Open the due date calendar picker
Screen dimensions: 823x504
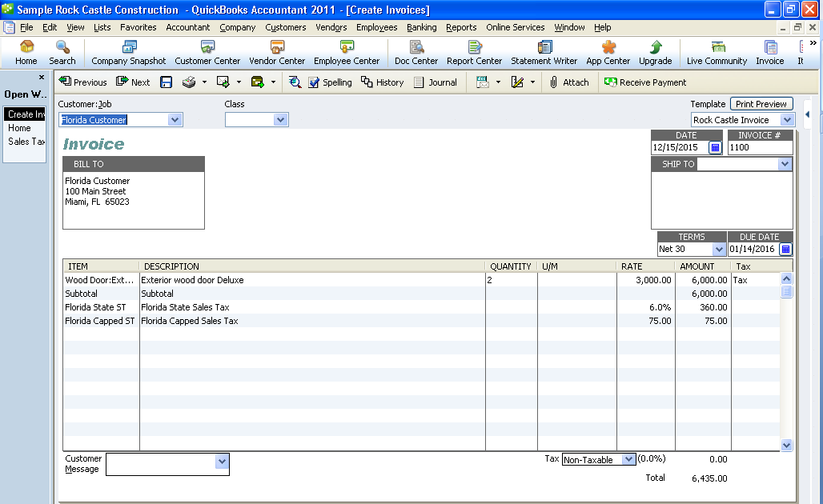coord(785,249)
